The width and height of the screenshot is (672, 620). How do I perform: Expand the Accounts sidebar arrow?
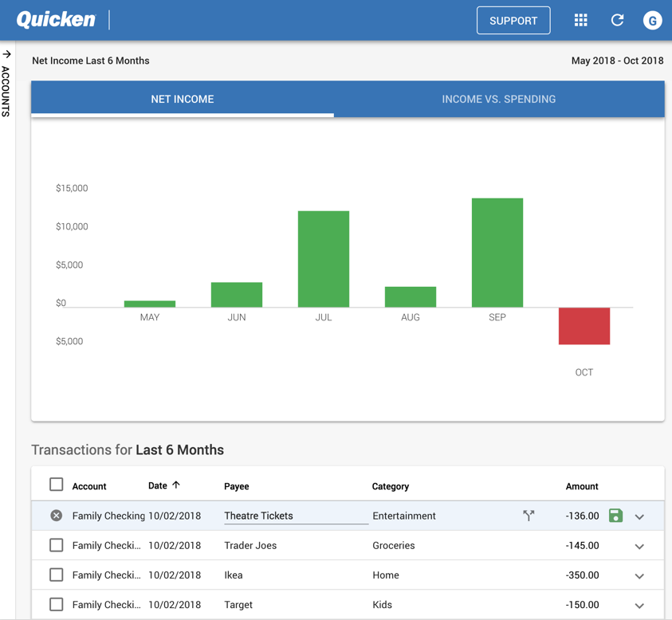tap(6, 54)
